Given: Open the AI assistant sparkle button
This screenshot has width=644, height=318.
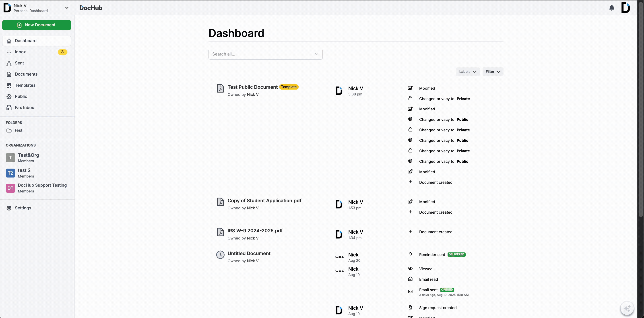Looking at the screenshot, I should tap(627, 308).
